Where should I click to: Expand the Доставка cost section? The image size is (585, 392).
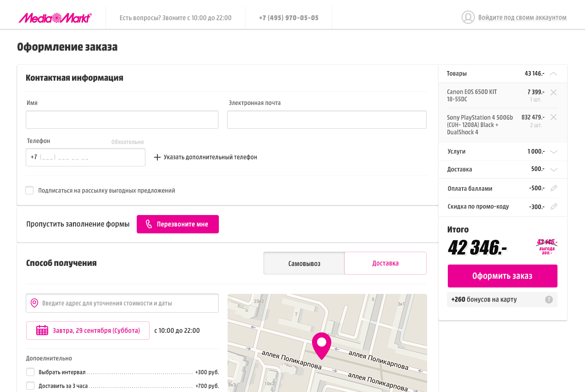point(553,170)
